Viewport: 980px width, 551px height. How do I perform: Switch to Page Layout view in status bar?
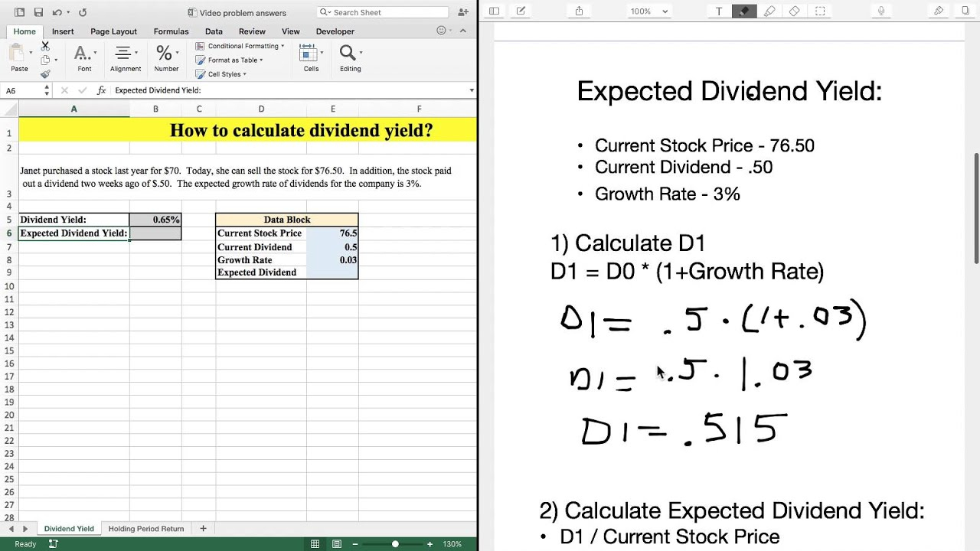tap(337, 544)
